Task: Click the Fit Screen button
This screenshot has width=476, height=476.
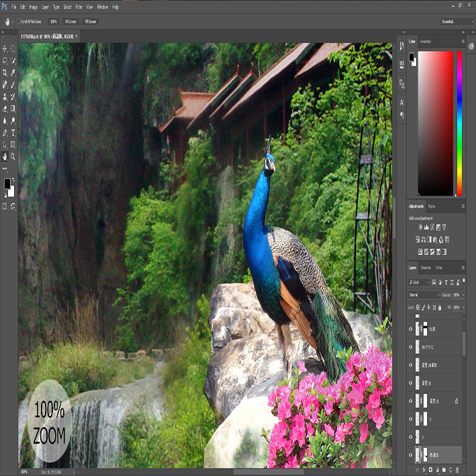Action: [70, 21]
